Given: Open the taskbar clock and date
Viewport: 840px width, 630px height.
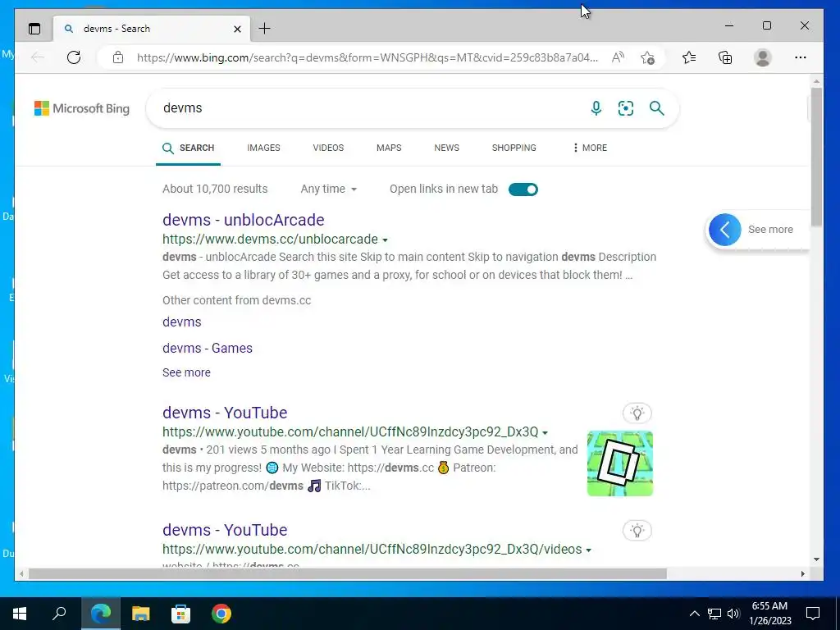Looking at the screenshot, I should pos(769,614).
